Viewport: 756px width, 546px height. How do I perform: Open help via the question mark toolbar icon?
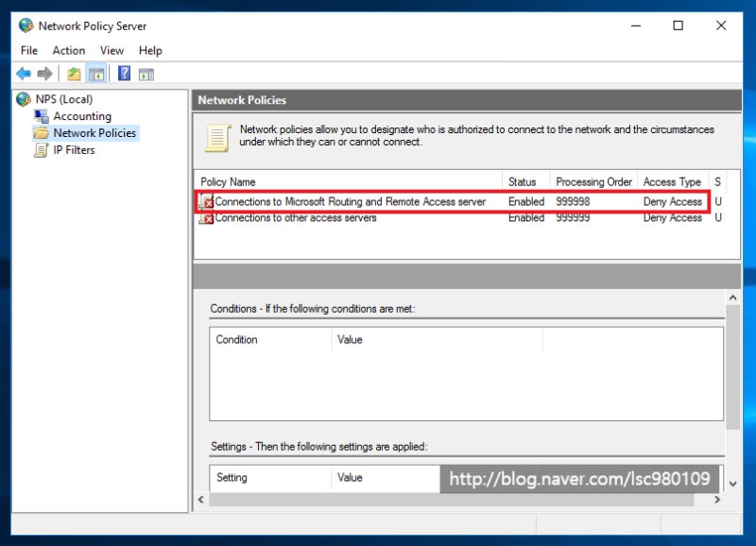[x=124, y=73]
